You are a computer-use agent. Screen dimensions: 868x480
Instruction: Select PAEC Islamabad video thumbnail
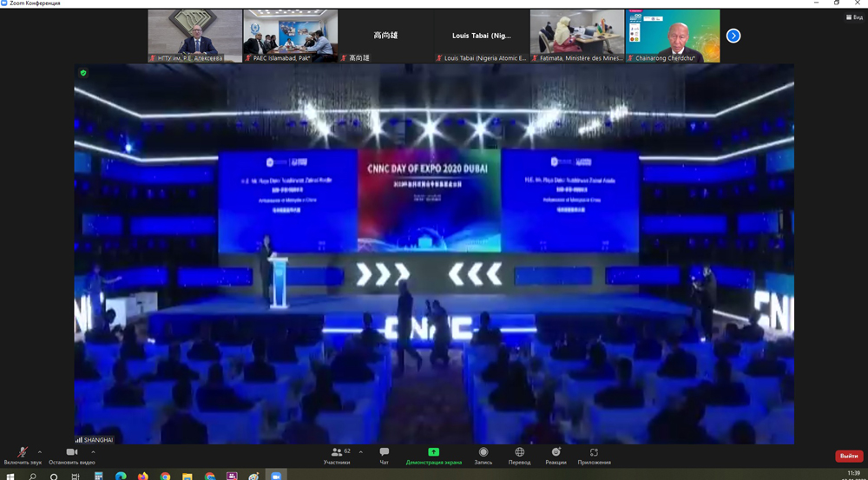click(x=291, y=36)
